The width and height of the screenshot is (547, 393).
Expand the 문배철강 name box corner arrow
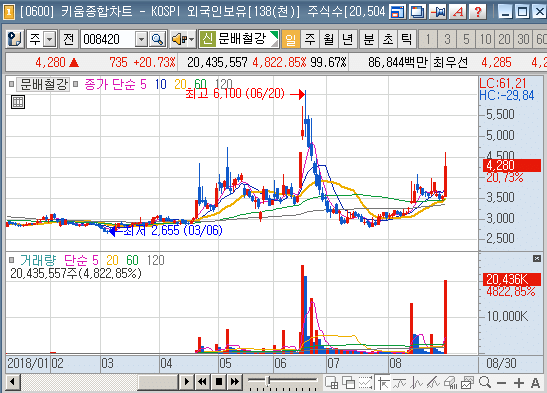[274, 39]
